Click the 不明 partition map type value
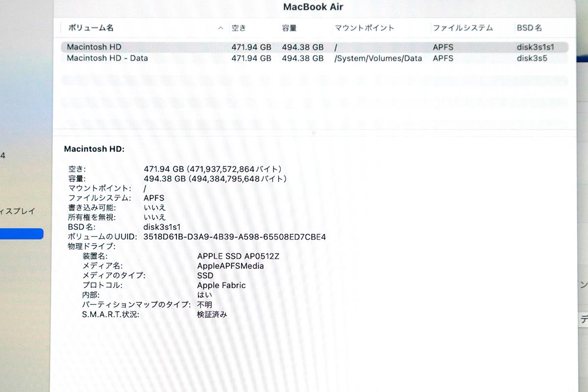The image size is (588, 392). (x=204, y=305)
